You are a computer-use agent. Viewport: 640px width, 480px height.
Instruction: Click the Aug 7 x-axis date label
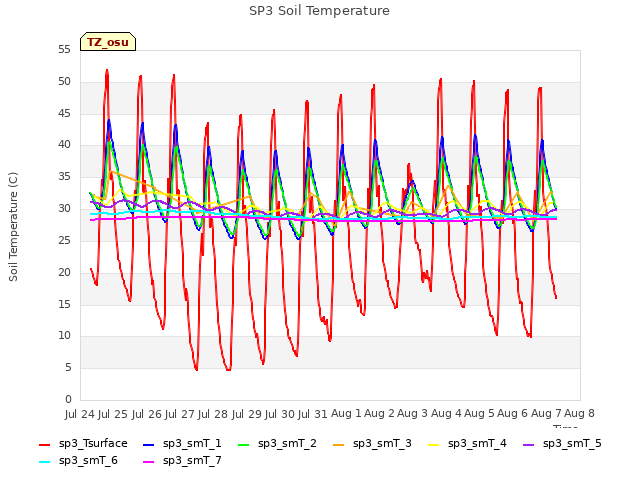coord(546,413)
